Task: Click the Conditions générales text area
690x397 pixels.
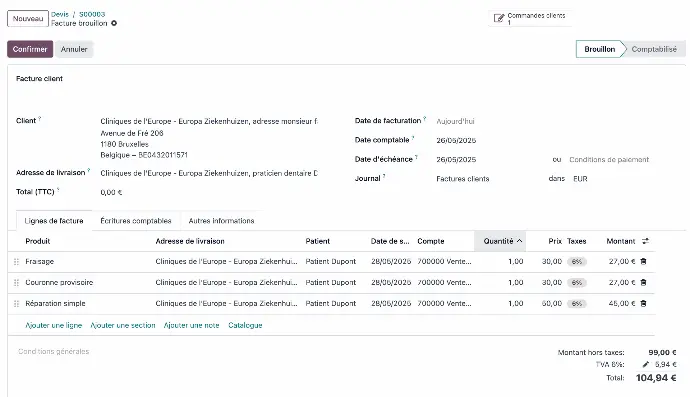Action: point(54,351)
